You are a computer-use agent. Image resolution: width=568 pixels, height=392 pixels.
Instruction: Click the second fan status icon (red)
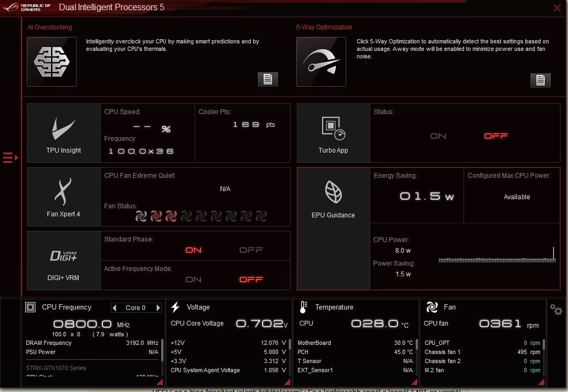(156, 216)
